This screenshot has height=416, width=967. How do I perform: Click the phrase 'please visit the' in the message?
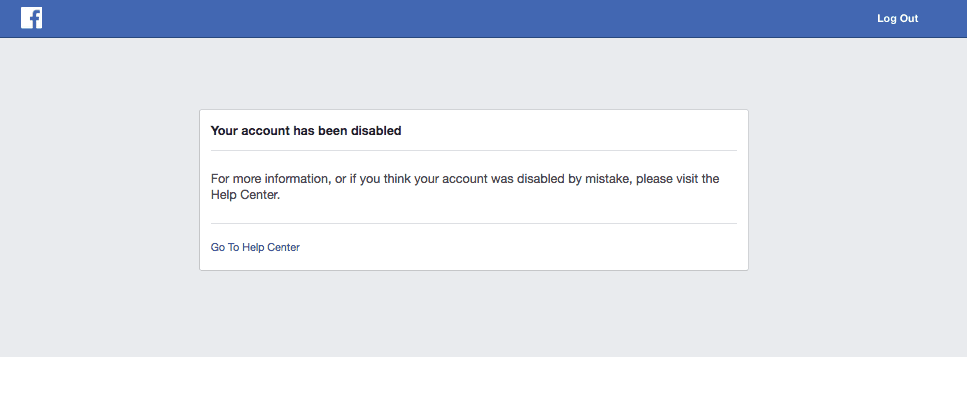[x=678, y=179]
